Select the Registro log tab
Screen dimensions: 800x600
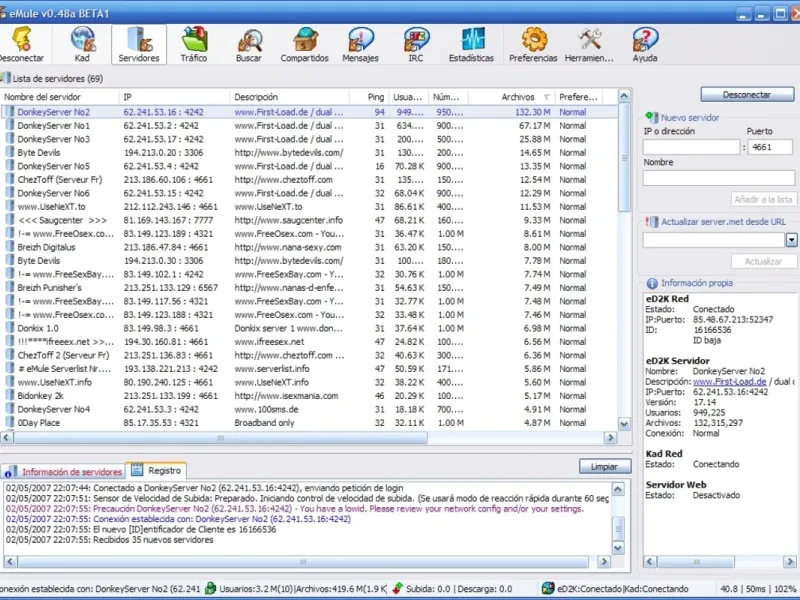pyautogui.click(x=157, y=470)
